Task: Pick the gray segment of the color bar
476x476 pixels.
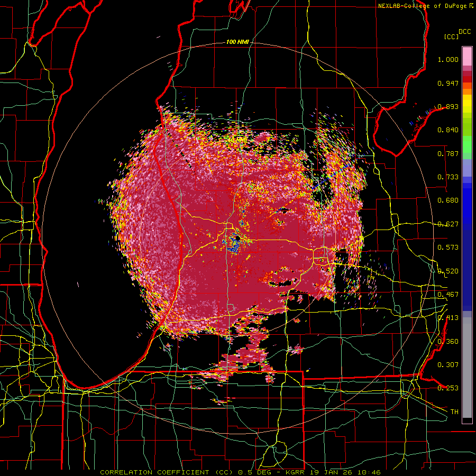Action: [467, 368]
